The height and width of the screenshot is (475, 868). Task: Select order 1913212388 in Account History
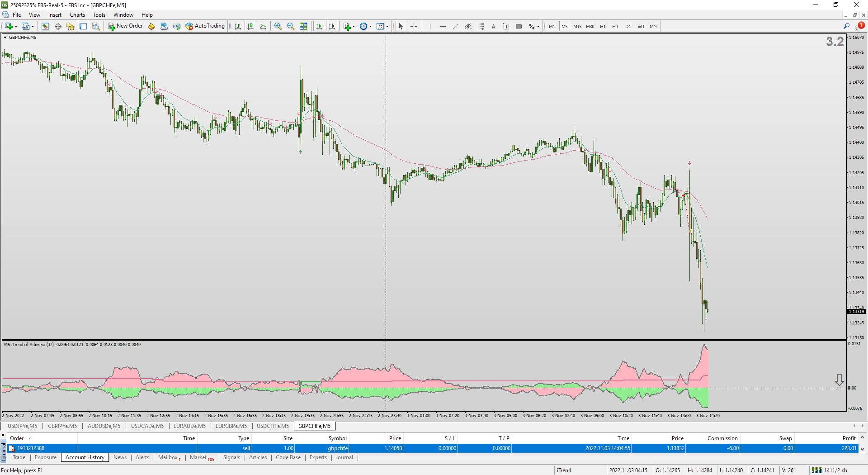[x=433, y=448]
